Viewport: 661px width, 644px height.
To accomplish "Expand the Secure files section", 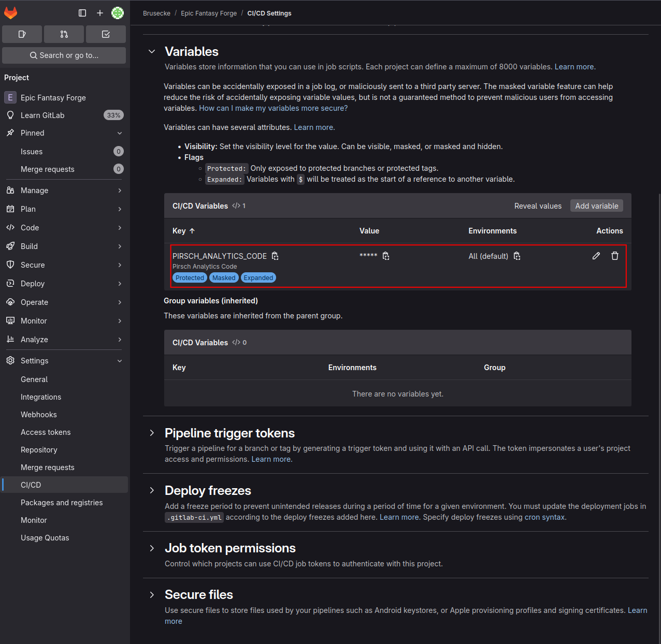I will click(x=152, y=595).
